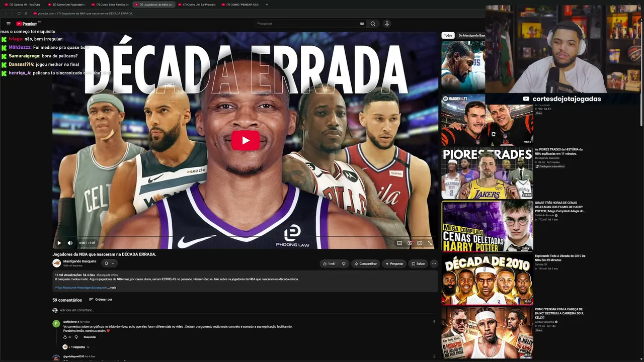
Task: Reload the page in the browser
Action: 20,14
